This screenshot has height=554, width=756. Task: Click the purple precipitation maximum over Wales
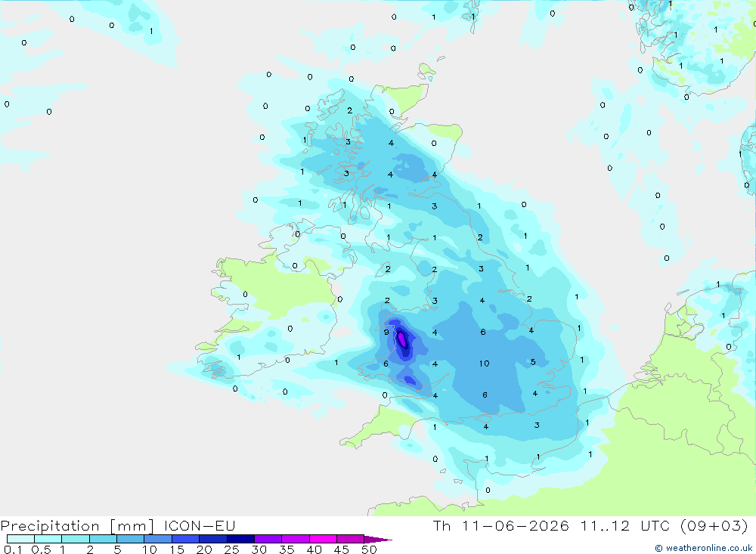click(x=401, y=339)
